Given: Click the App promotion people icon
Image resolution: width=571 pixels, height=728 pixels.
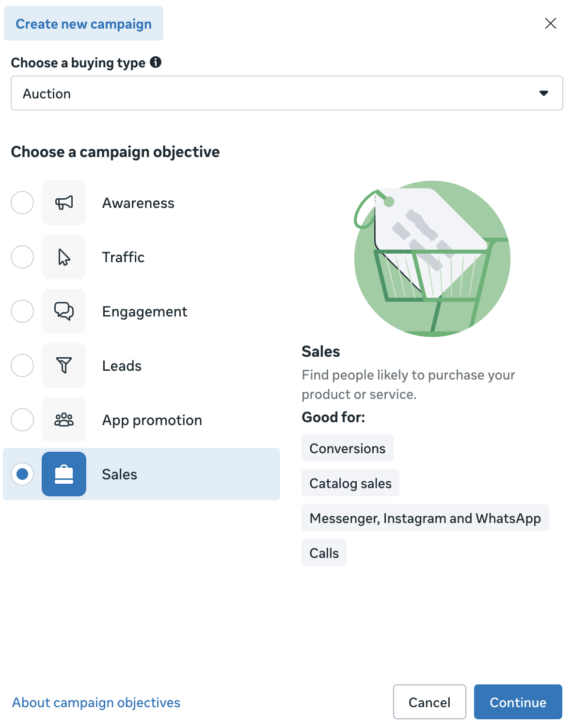Looking at the screenshot, I should [x=64, y=420].
